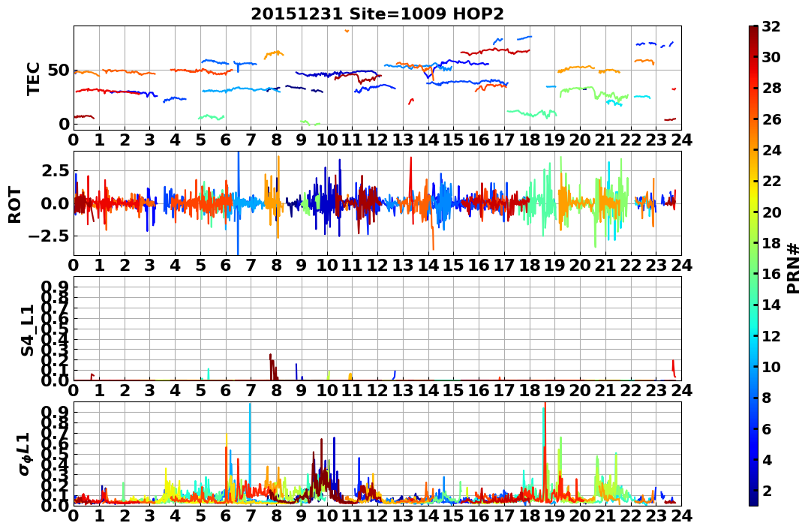The image size is (808, 532).
Task: Click the colorbar tick label 8
Action: pos(767,398)
